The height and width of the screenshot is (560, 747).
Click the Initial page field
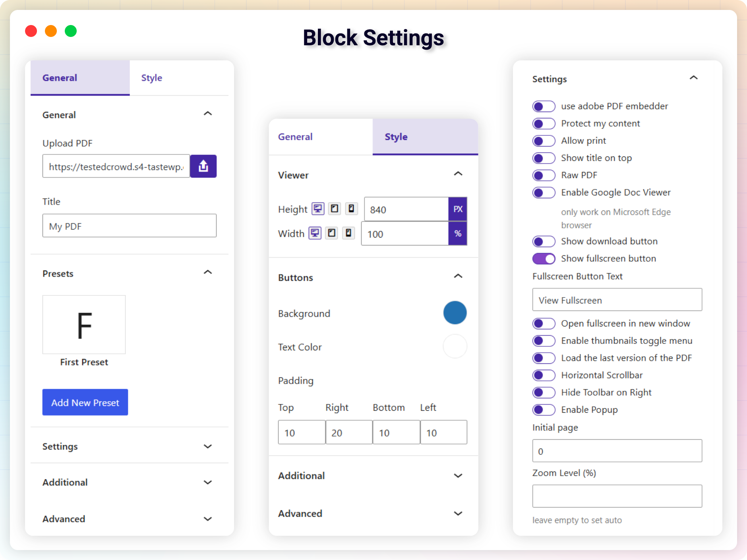(617, 451)
